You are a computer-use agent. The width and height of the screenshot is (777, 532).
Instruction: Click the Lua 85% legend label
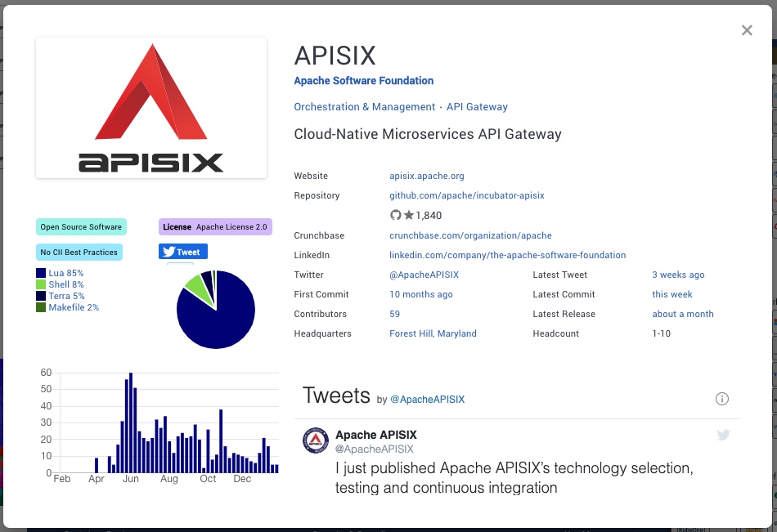point(66,273)
